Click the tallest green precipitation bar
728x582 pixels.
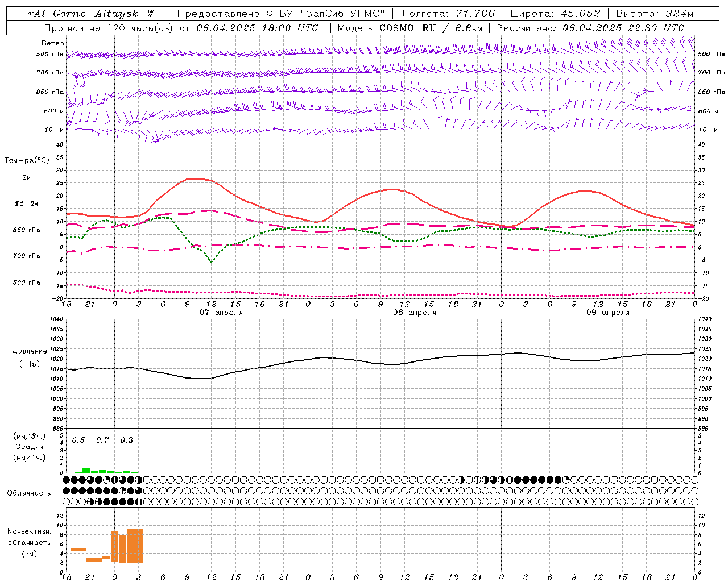point(86,471)
